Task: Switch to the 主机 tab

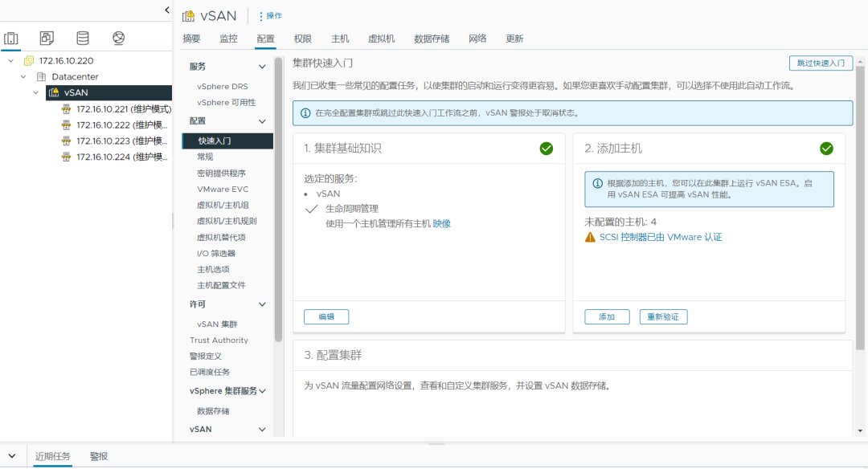Action: [340, 39]
